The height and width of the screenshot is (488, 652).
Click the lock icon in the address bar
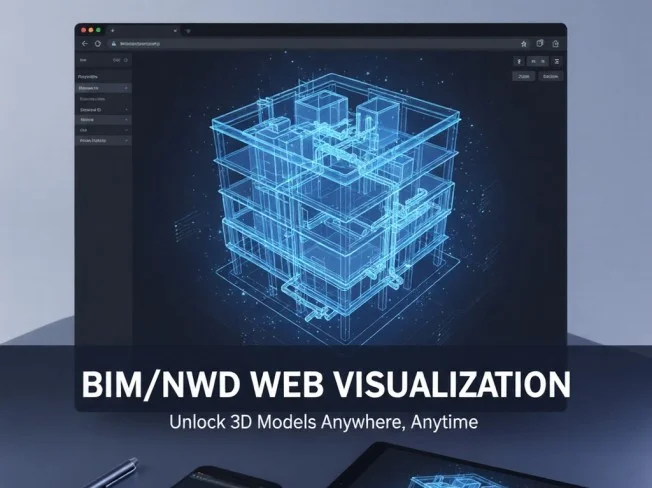tap(113, 44)
